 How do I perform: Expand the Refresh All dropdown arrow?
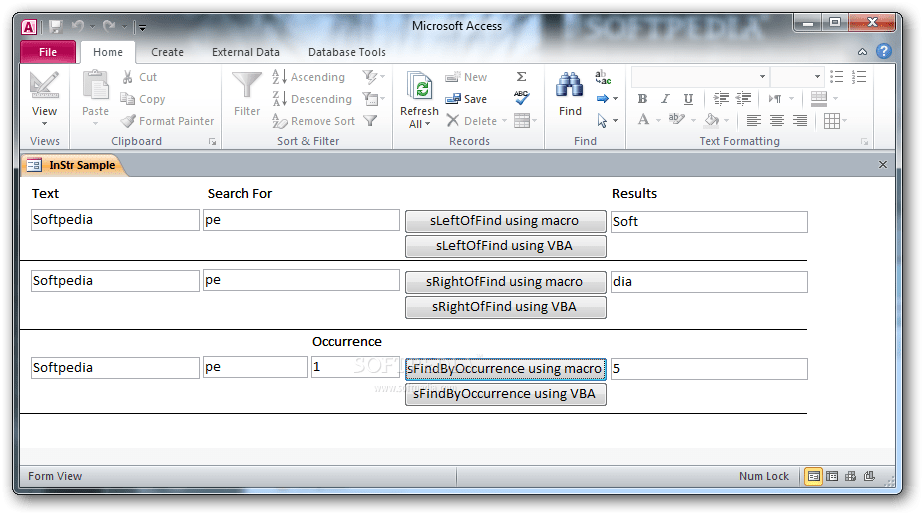pyautogui.click(x=427, y=124)
